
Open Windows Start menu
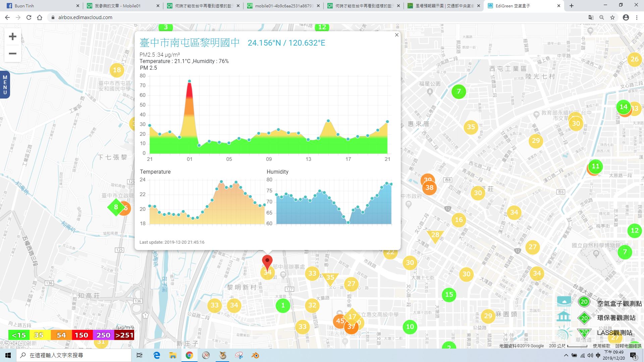tap(8, 355)
